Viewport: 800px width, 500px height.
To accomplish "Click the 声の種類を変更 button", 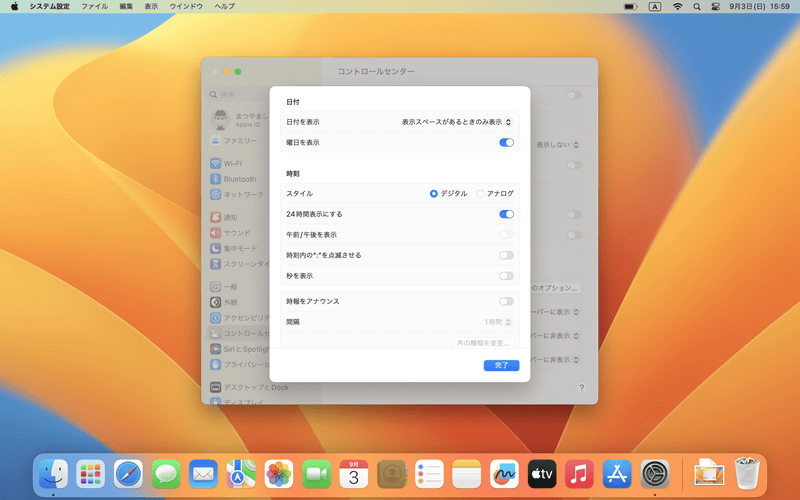I will coord(483,343).
